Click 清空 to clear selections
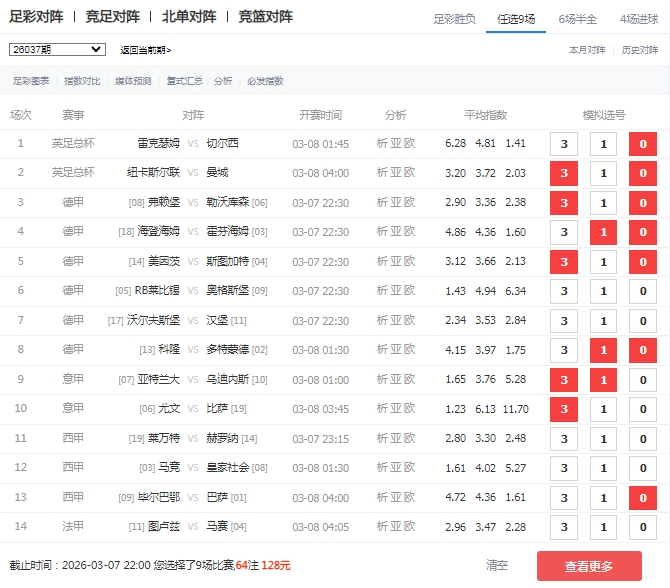 pos(497,566)
